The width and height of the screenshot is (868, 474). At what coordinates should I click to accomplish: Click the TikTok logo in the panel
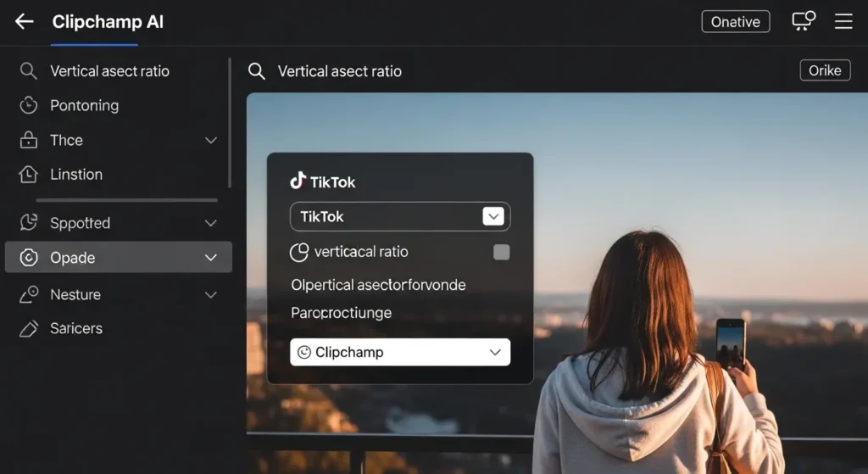(x=298, y=181)
